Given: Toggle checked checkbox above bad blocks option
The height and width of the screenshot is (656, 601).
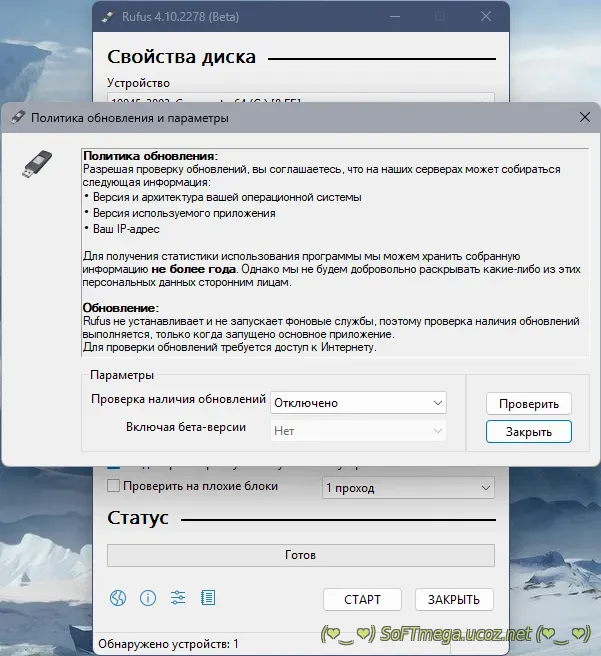Looking at the screenshot, I should pos(113,466).
